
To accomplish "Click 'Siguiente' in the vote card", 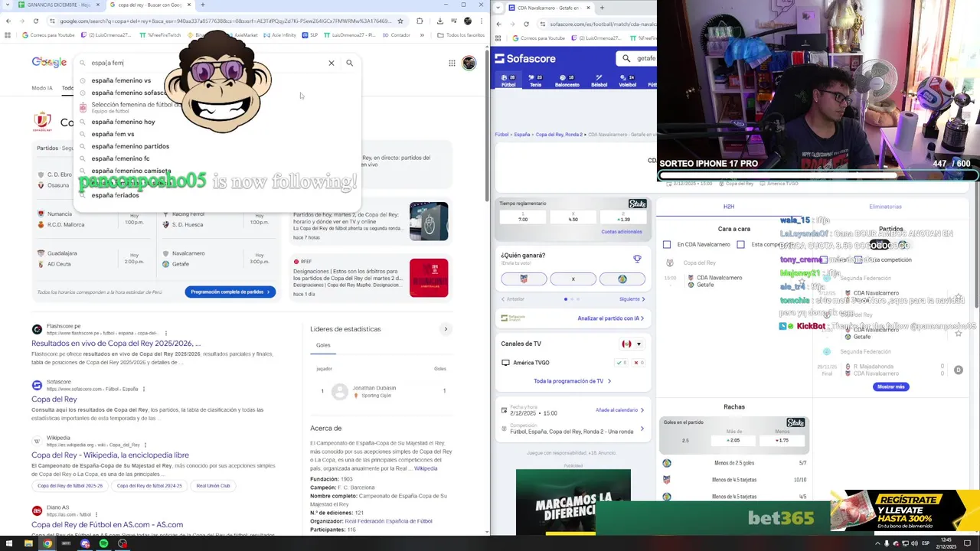I will point(632,299).
